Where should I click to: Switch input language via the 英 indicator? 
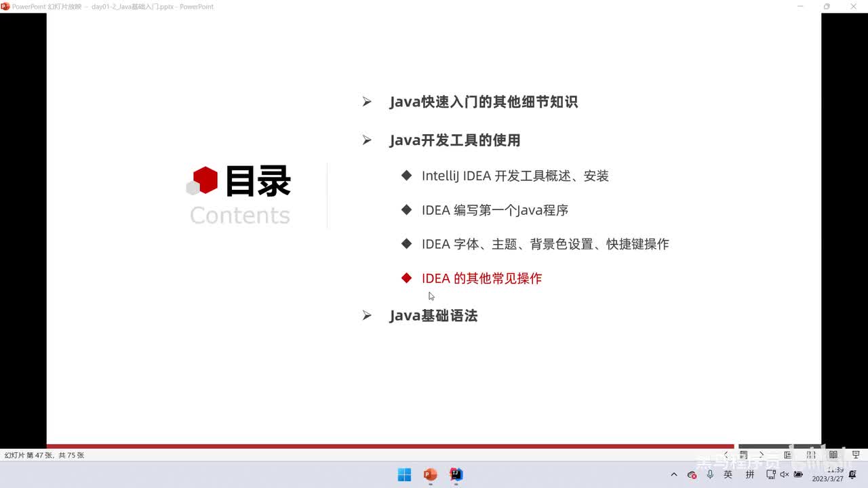click(728, 474)
